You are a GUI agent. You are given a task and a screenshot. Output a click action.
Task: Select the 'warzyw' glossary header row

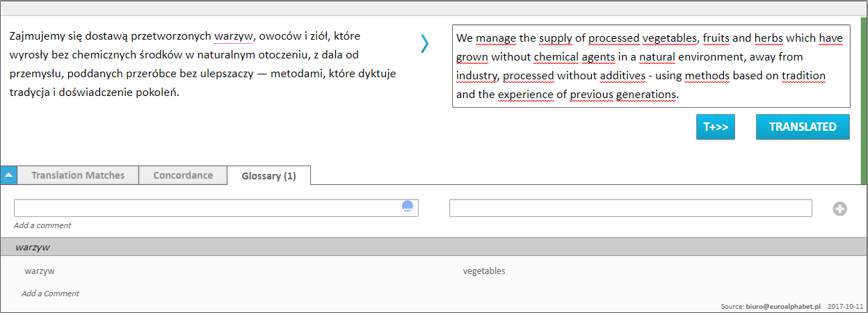434,247
